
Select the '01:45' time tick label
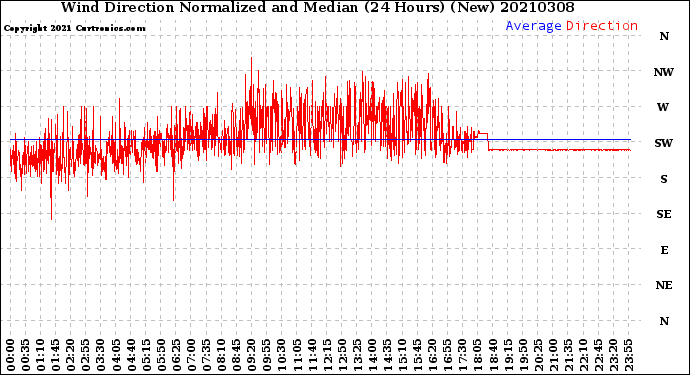click(56, 355)
